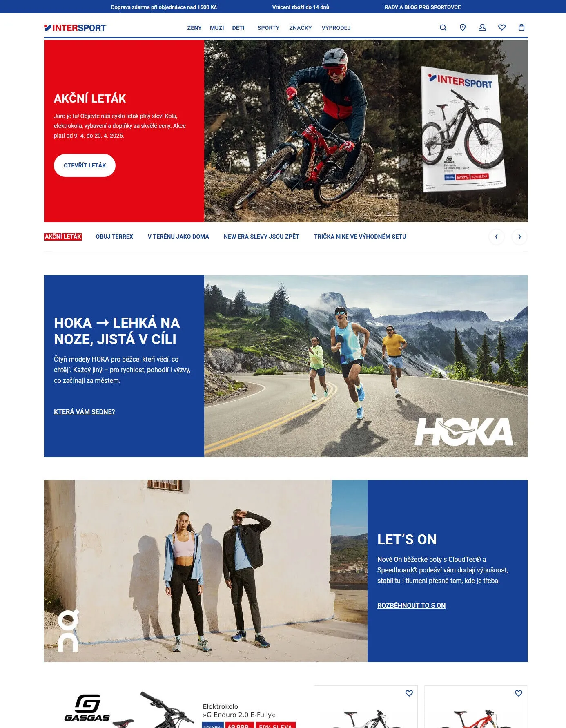Open the shopping bag cart icon

[x=521, y=28]
